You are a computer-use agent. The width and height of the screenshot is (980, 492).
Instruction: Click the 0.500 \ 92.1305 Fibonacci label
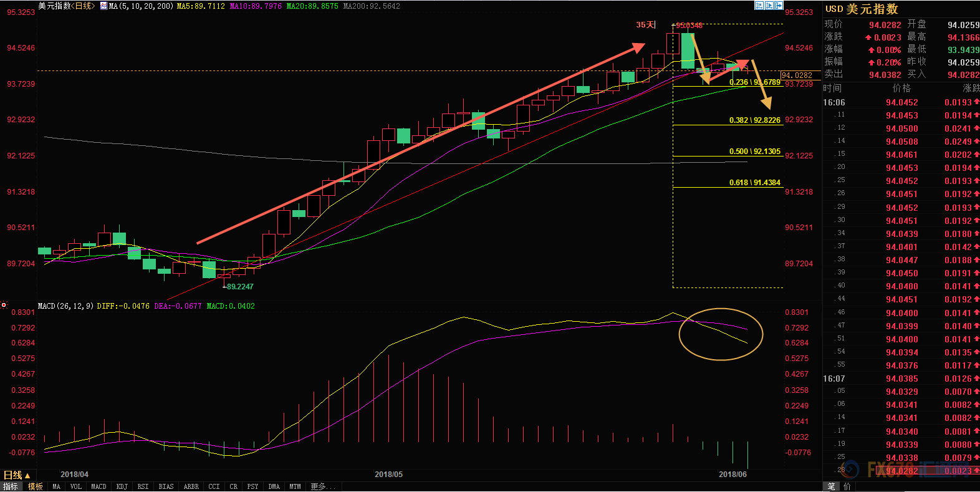(x=755, y=152)
